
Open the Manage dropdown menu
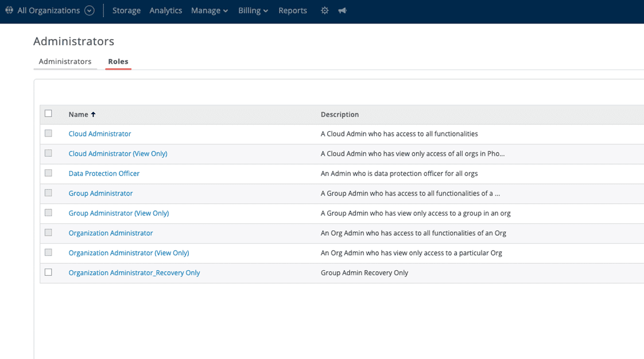point(209,10)
